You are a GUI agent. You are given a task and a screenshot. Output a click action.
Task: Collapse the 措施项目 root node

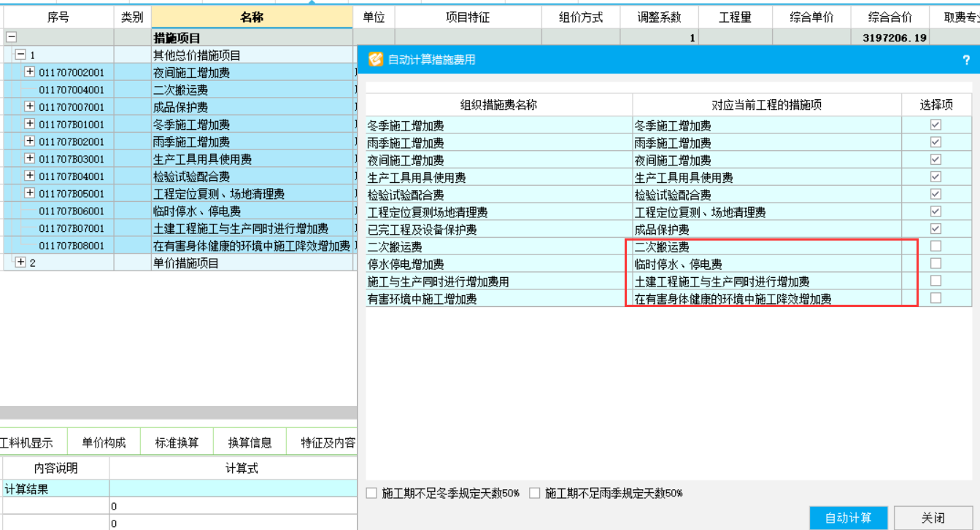(11, 37)
